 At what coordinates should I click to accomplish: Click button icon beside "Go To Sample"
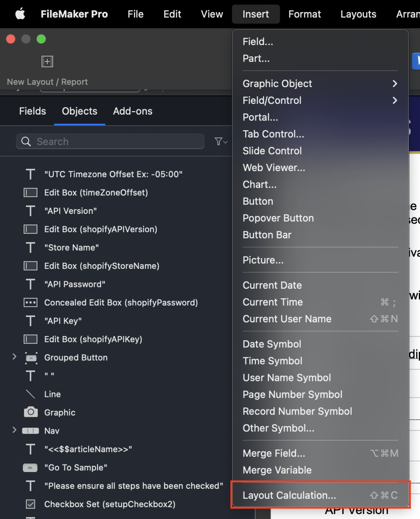tap(30, 468)
